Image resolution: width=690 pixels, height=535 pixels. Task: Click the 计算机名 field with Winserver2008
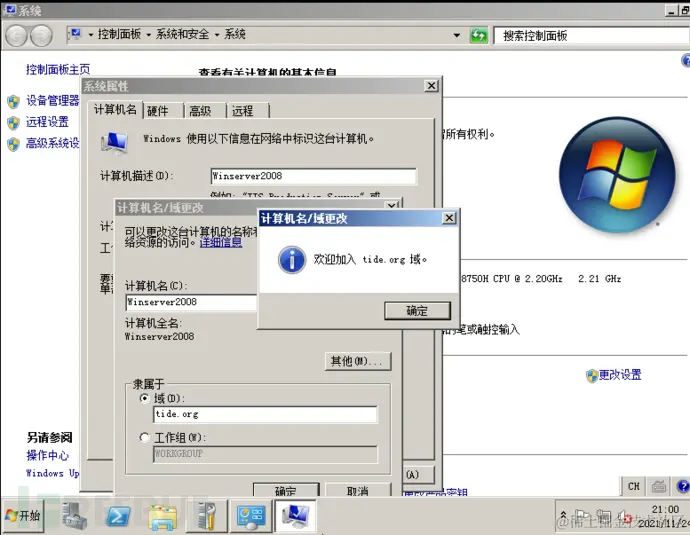[x=191, y=302]
